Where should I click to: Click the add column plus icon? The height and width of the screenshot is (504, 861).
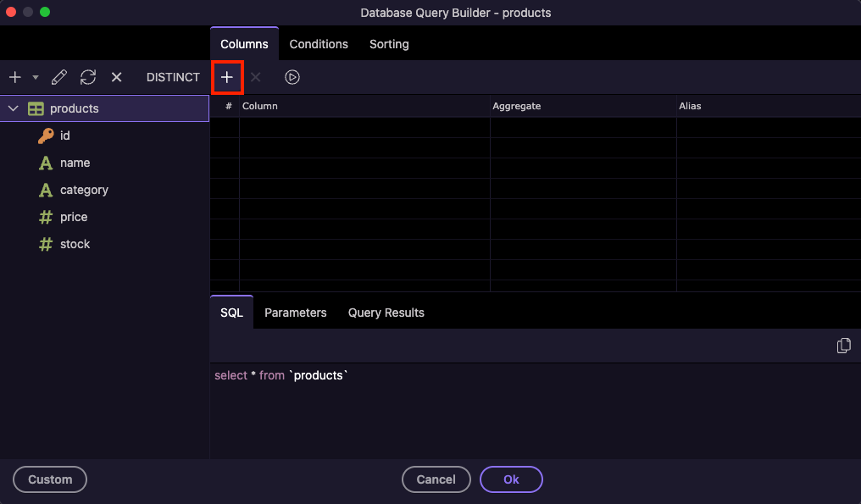(227, 77)
